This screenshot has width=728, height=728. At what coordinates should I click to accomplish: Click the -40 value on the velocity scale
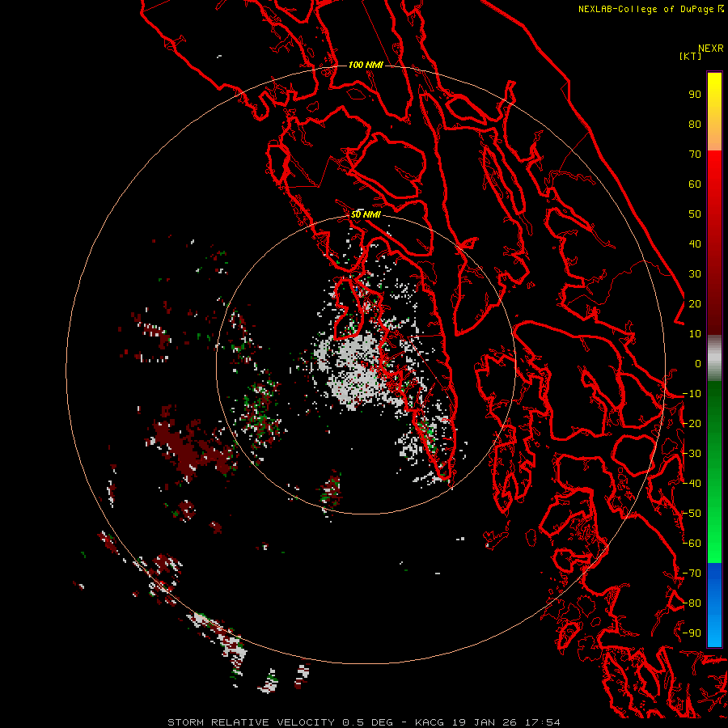click(692, 484)
